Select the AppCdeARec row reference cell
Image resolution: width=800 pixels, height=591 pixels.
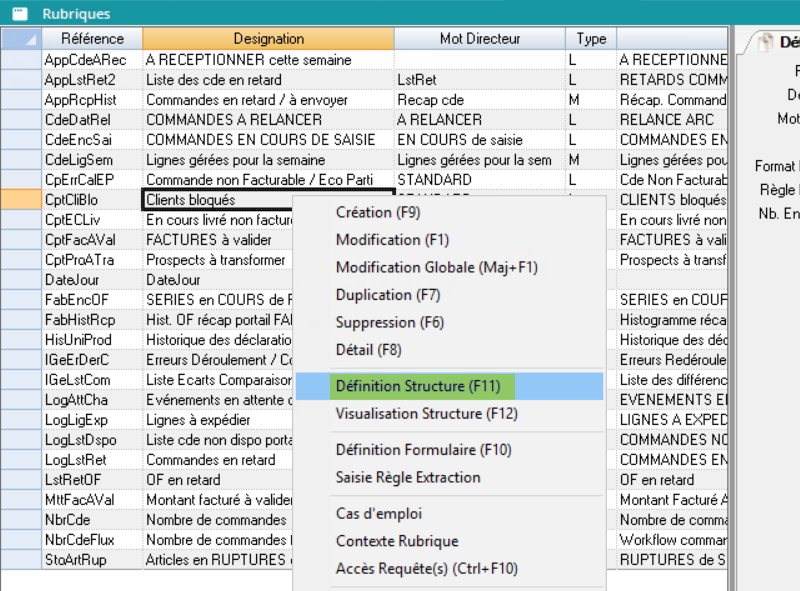[92, 60]
